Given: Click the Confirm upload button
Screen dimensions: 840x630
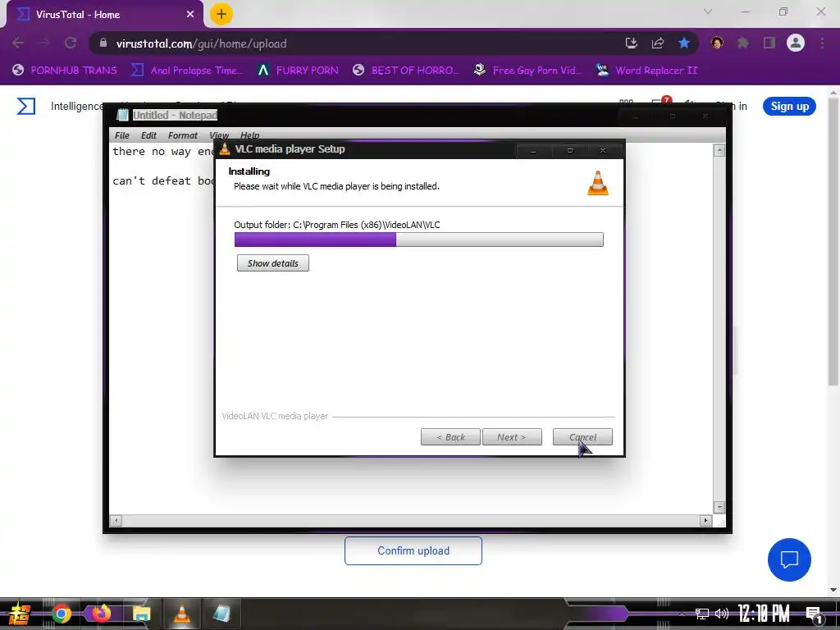Looking at the screenshot, I should click(x=413, y=550).
